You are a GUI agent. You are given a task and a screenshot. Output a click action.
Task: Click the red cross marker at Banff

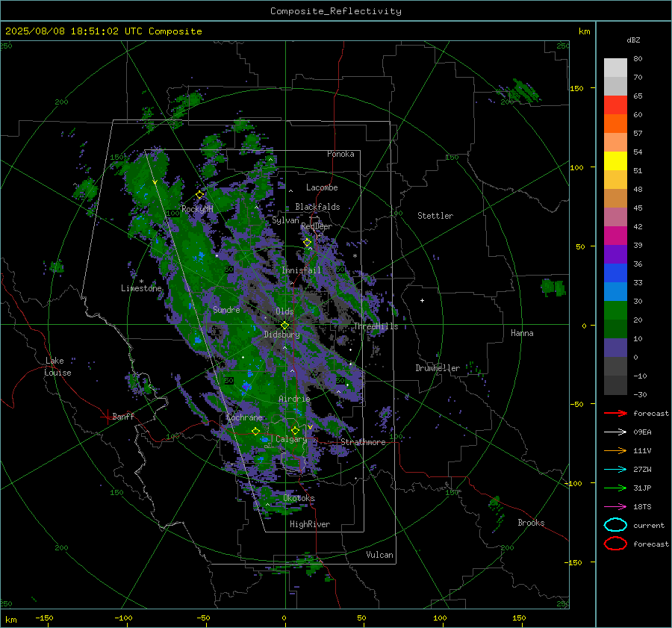tap(107, 417)
